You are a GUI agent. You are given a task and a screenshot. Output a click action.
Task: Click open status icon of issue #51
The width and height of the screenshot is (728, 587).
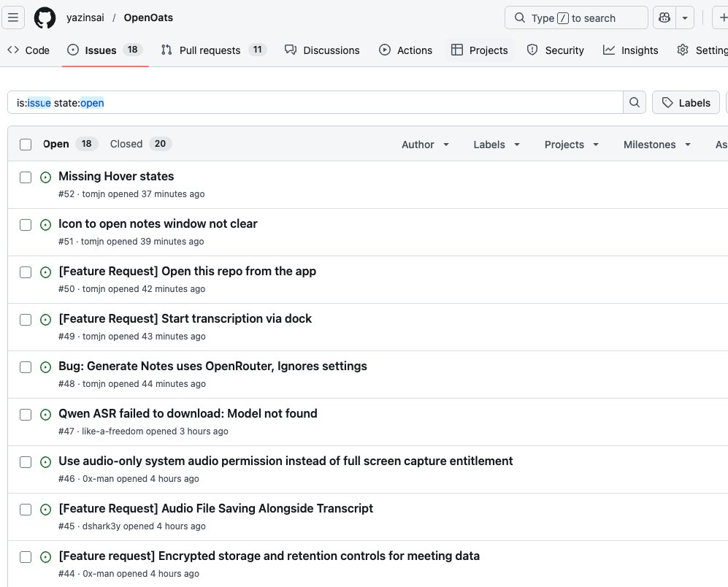[x=45, y=225]
